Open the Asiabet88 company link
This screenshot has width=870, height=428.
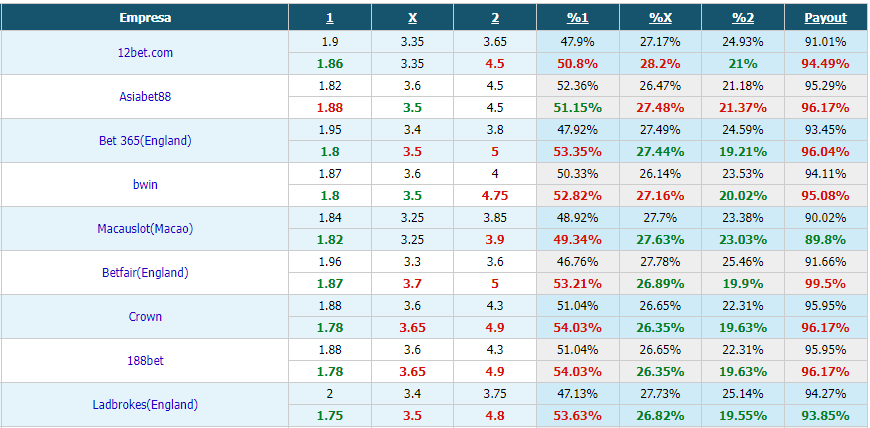(x=145, y=97)
